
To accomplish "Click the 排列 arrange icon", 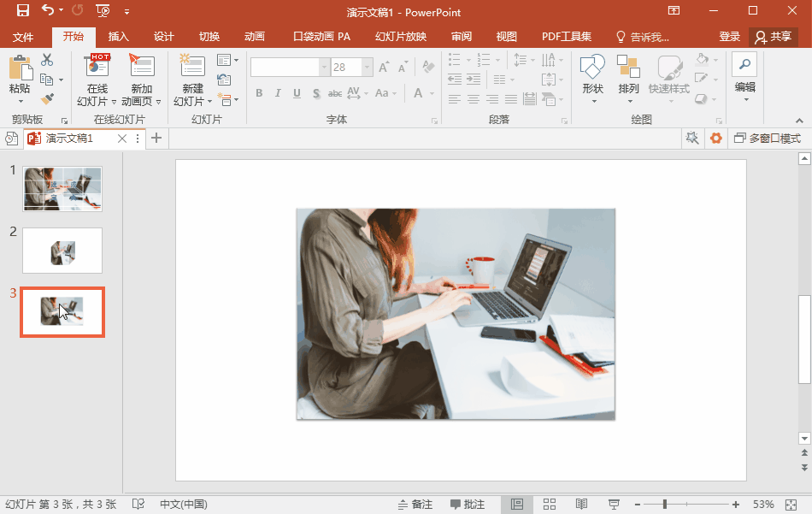I will (x=628, y=68).
